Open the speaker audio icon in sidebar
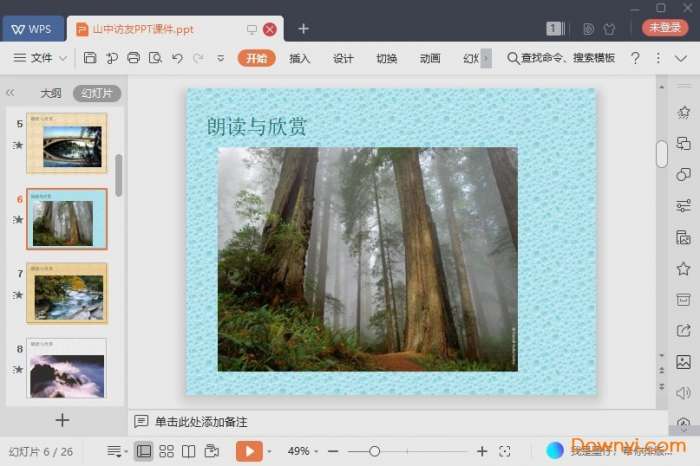Image resolution: width=700 pixels, height=466 pixels. 683,393
